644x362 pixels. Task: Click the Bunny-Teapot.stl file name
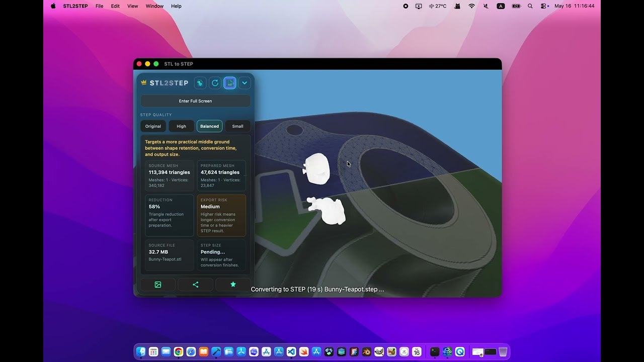tap(165, 259)
